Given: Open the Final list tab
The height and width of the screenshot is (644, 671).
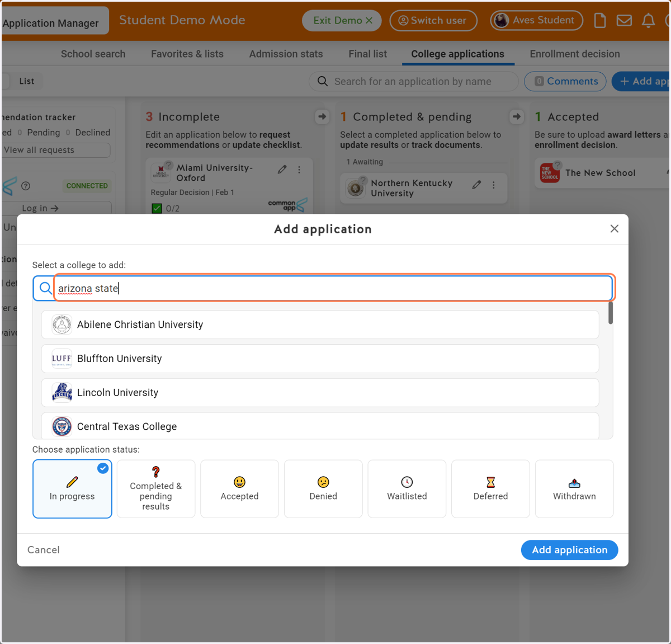Looking at the screenshot, I should coord(367,54).
